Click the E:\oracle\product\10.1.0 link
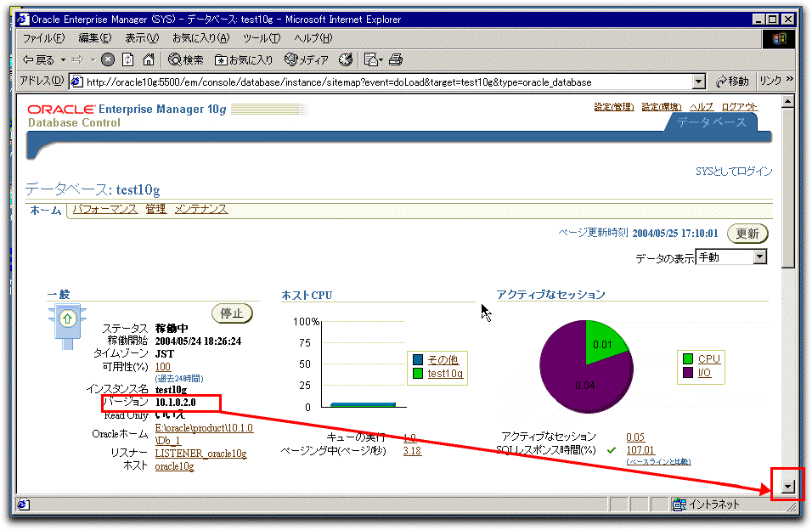 [204, 428]
